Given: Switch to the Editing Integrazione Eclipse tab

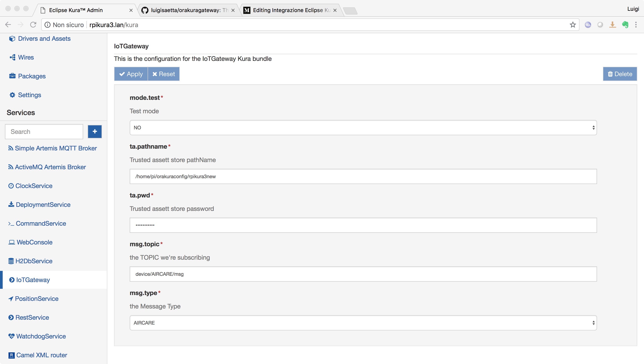Looking at the screenshot, I should point(292,10).
